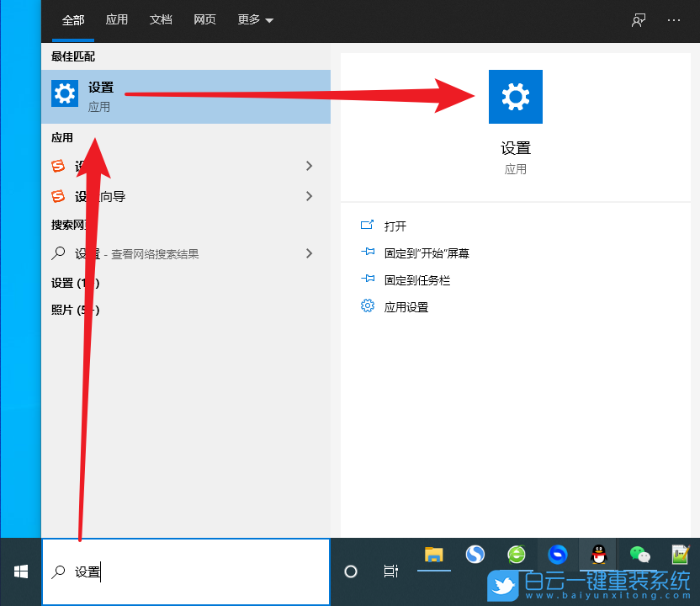Open the 更多 dropdown menu
Viewport: 700px width, 606px height.
click(254, 20)
